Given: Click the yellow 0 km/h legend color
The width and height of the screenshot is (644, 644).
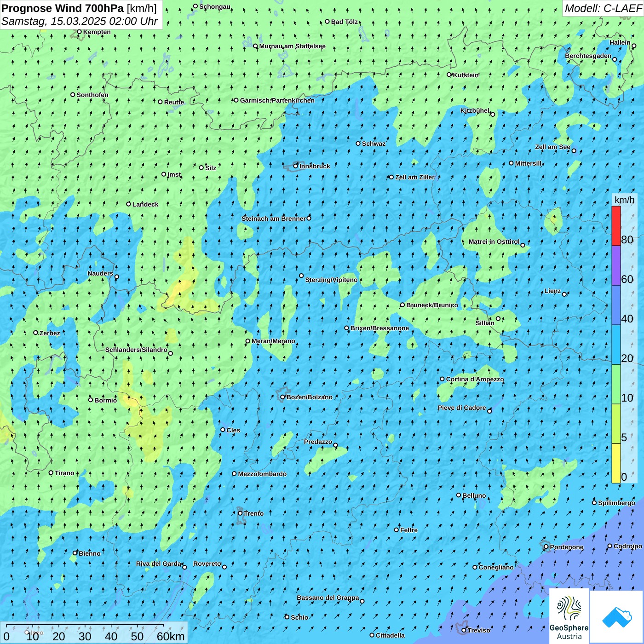Looking at the screenshot, I should pyautogui.click(x=616, y=463).
